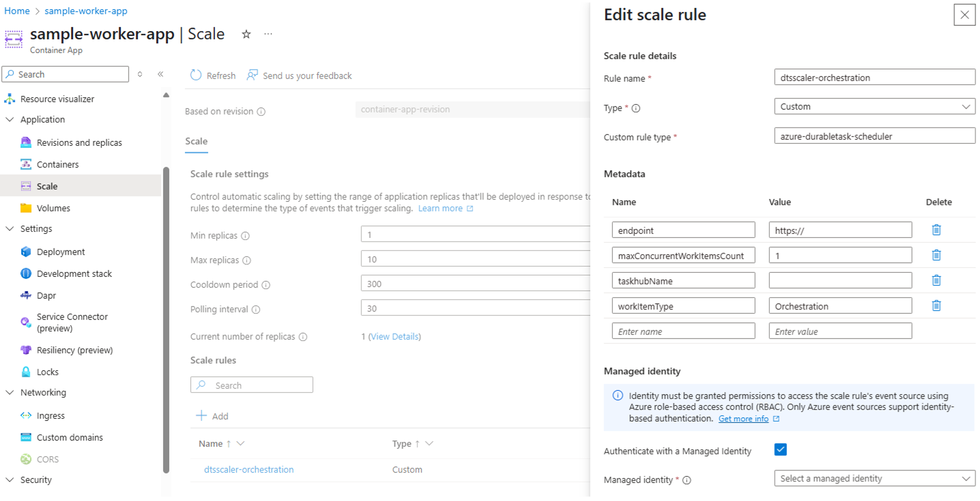
Task: Sort scale rules by the Name column
Action: coord(211,443)
